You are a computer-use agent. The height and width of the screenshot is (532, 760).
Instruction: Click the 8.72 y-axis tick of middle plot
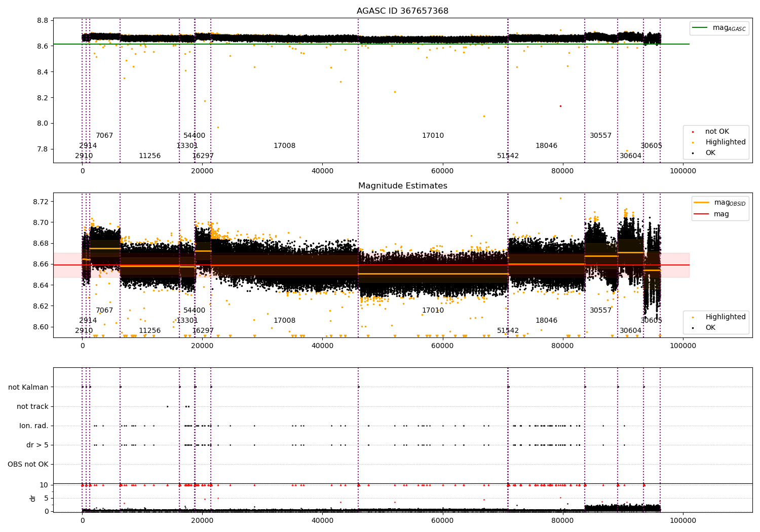(x=41, y=202)
